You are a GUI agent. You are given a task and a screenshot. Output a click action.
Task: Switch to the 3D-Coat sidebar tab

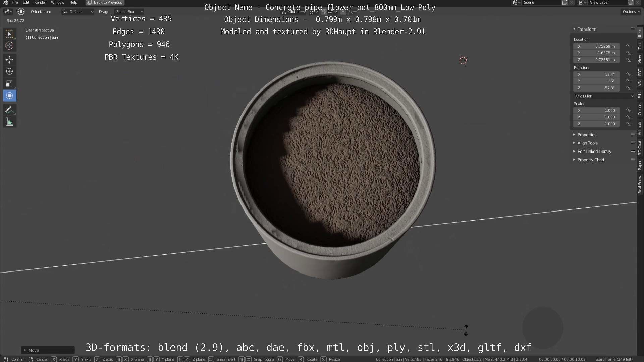click(x=640, y=148)
